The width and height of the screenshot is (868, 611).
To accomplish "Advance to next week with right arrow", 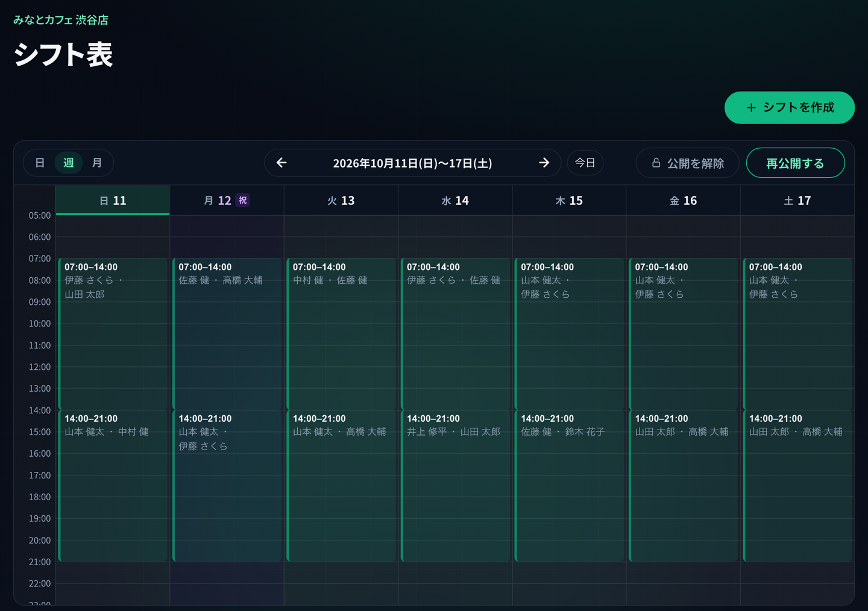I will [x=544, y=163].
